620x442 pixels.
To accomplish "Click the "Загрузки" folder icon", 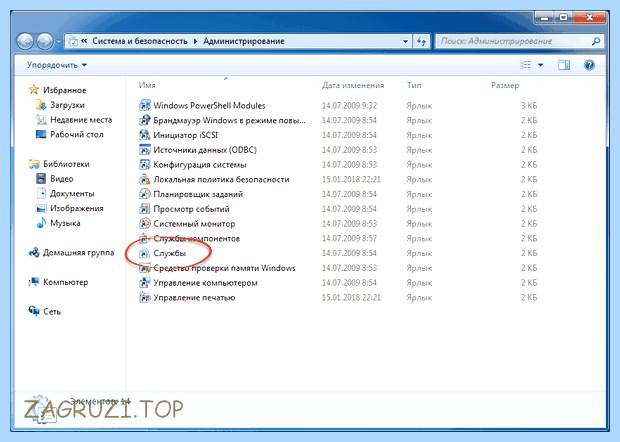I will (x=41, y=105).
